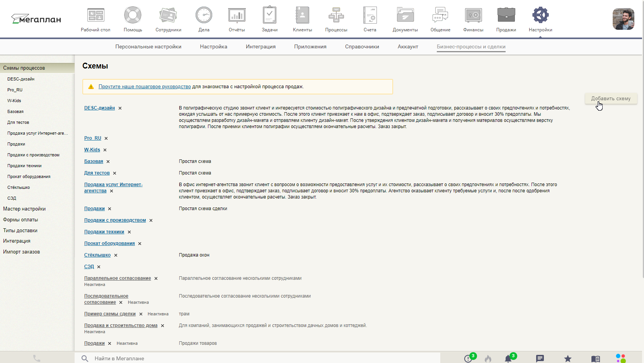Viewport: 644px width, 363px height.
Task: Switch to the Аккаунт tab
Action: (408, 47)
